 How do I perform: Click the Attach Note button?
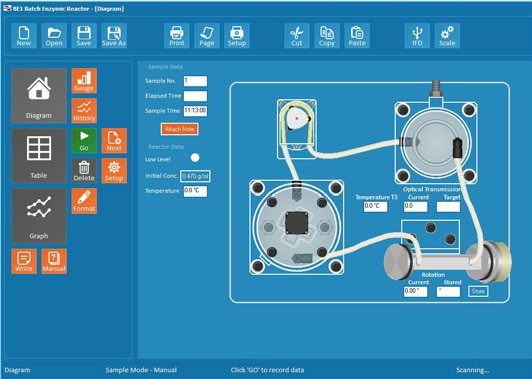point(179,129)
